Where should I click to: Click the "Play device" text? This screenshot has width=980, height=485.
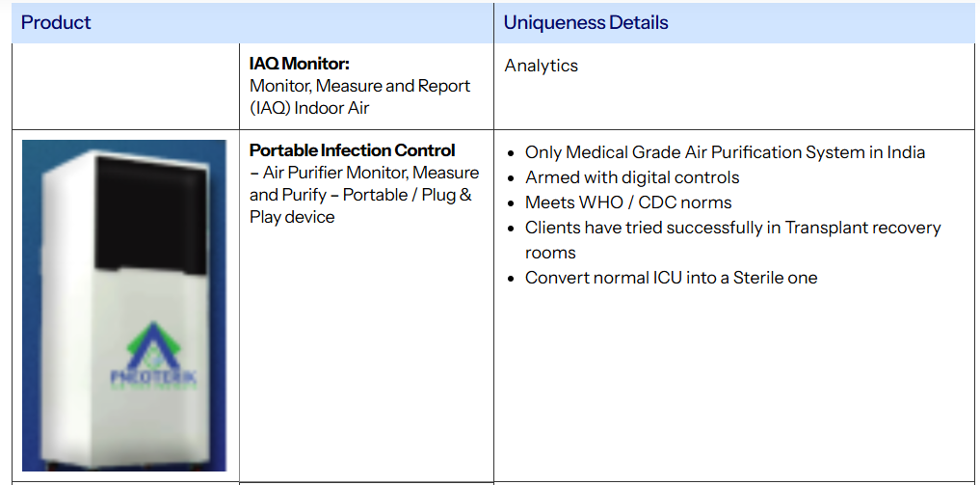coord(292,217)
